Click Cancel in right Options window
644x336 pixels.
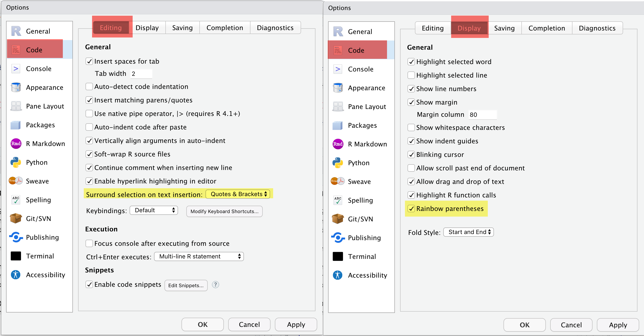pos(571,325)
